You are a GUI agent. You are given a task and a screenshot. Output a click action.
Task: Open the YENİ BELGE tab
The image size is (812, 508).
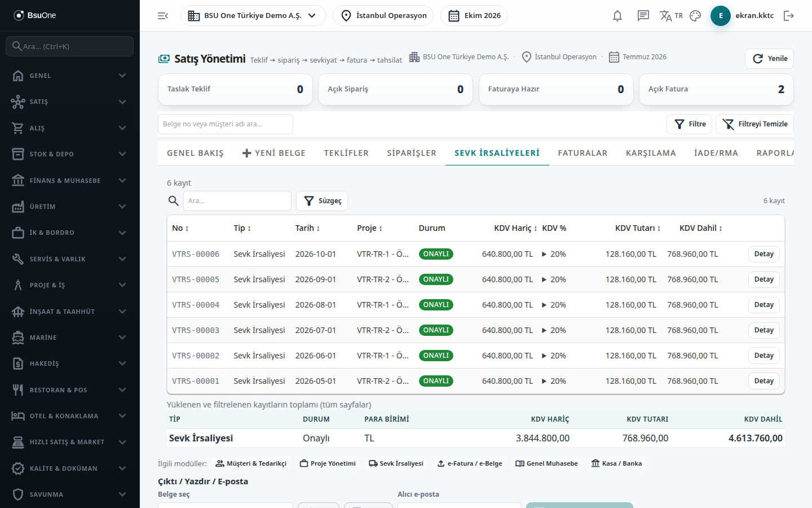coord(274,153)
